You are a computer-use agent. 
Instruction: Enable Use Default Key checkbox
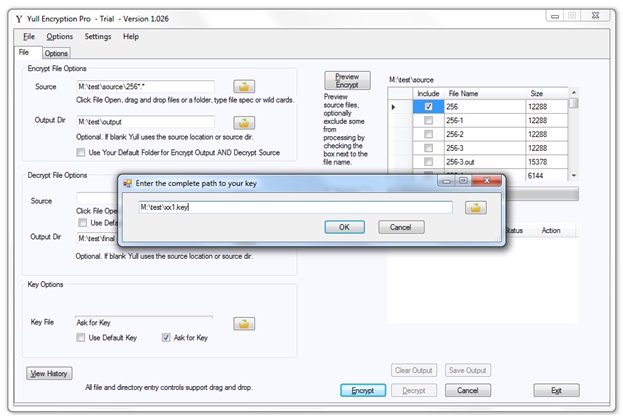(x=82, y=338)
